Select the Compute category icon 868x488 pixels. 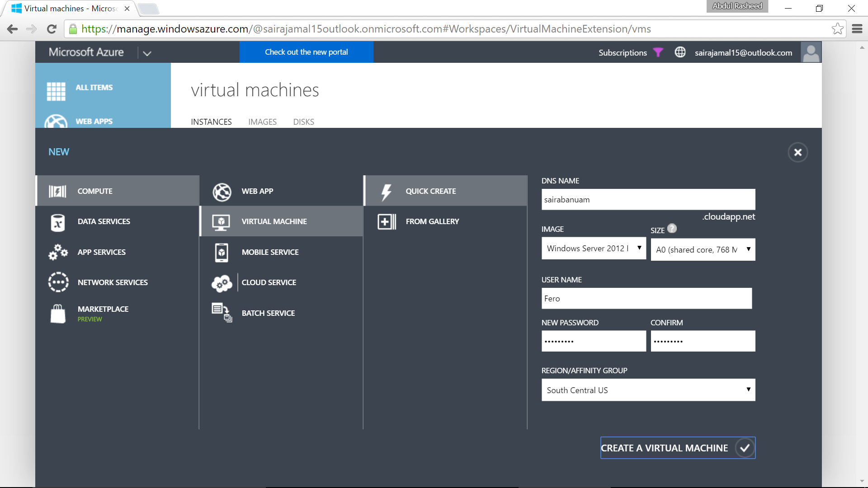pyautogui.click(x=57, y=191)
